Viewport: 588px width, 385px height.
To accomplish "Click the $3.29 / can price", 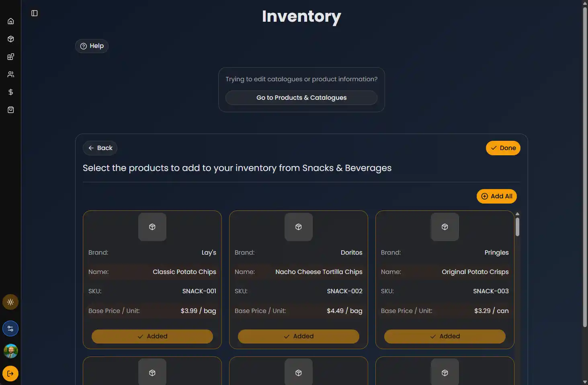I will click(492, 311).
